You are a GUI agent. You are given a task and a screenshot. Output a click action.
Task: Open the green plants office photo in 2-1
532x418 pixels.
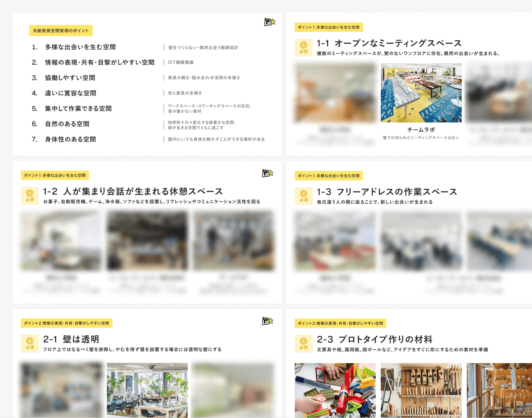click(x=147, y=390)
